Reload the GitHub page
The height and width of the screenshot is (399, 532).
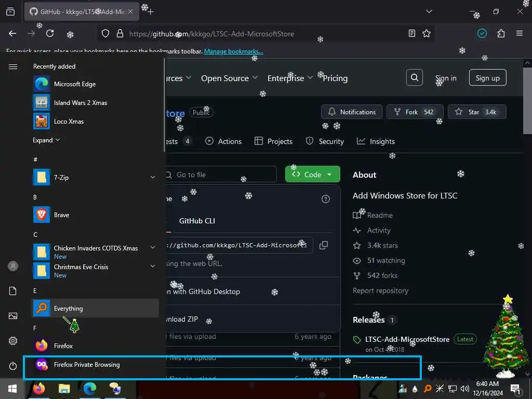coord(50,33)
